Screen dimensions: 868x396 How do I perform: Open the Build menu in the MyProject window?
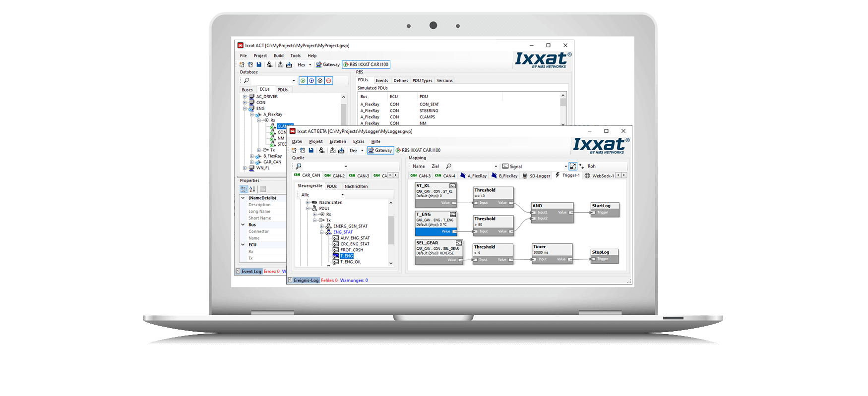(x=279, y=56)
